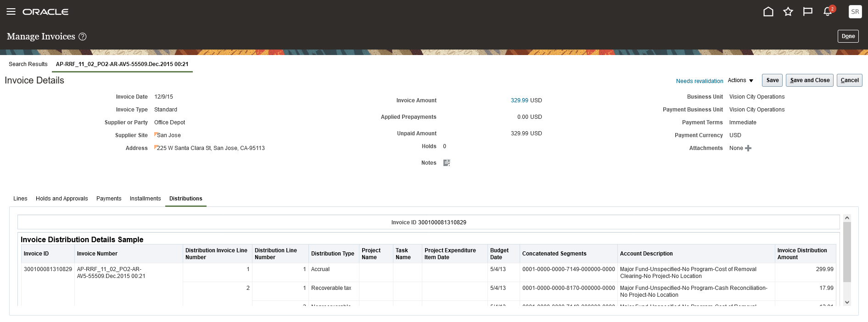Click the Done button
Image resolution: width=868 pixels, height=322 pixels.
coord(848,36)
